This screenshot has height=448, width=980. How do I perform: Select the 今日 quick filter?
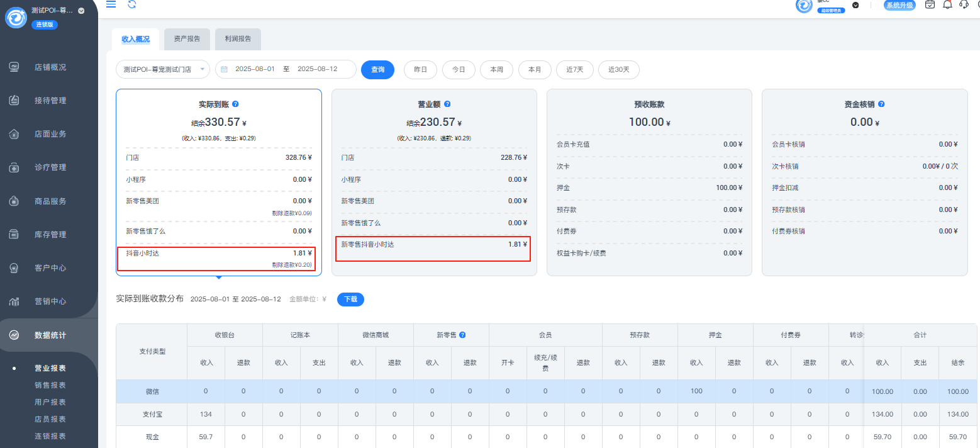459,70
